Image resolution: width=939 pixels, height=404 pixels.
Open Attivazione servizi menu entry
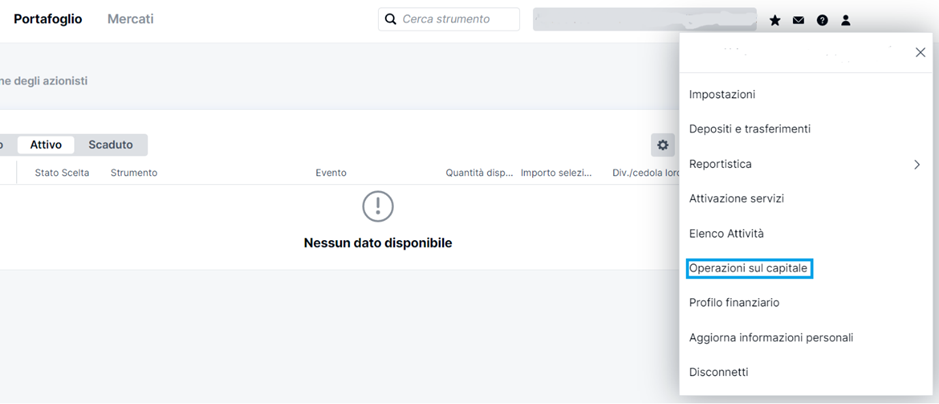coord(736,198)
